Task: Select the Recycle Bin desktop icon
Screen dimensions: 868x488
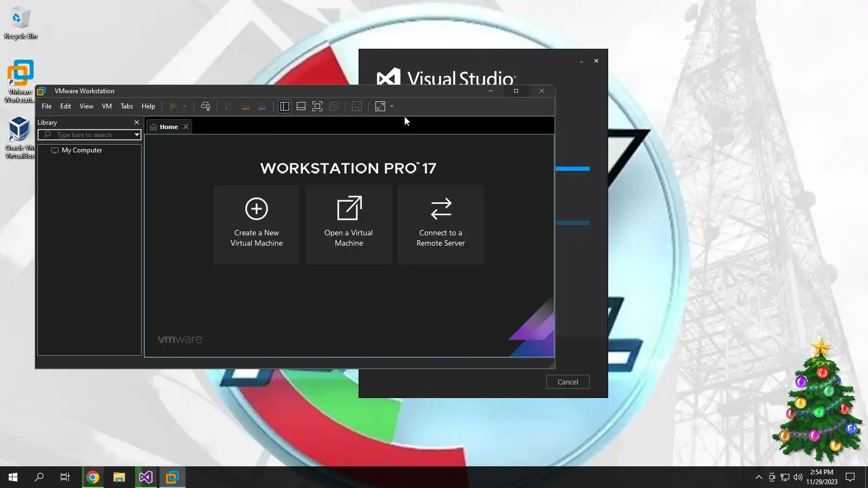Action: 21,23
